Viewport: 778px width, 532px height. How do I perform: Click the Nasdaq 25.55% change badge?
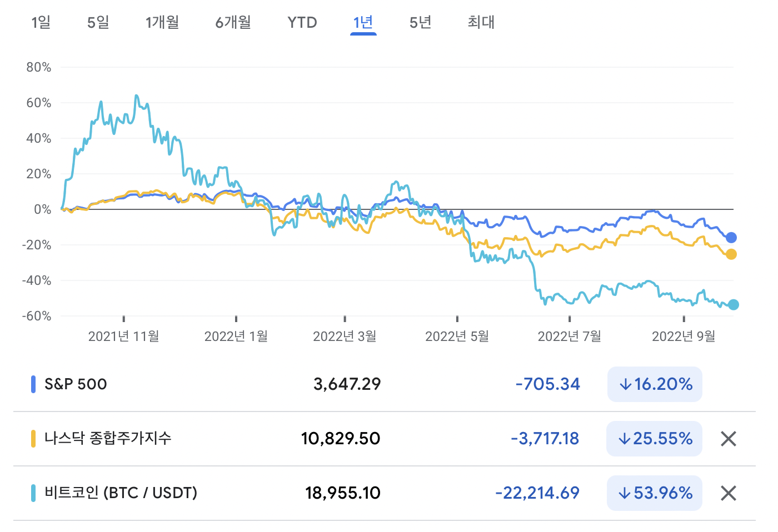(x=655, y=439)
